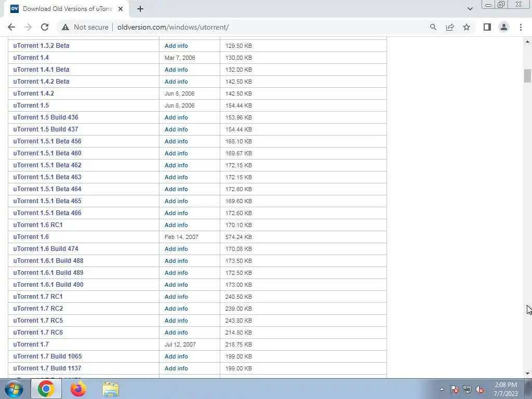Share this page via the share icon
Image resolution: width=532 pixels, height=399 pixels.
pos(450,27)
